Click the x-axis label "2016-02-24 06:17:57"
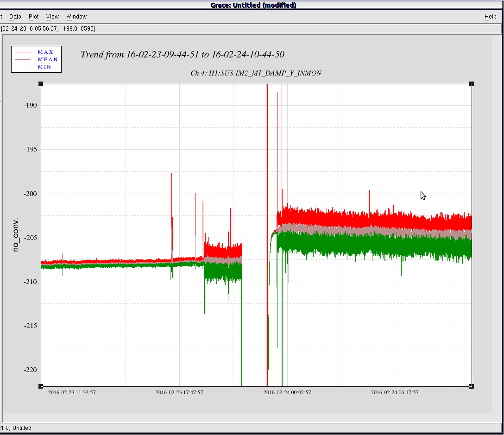Image resolution: width=504 pixels, height=435 pixels. tap(395, 392)
